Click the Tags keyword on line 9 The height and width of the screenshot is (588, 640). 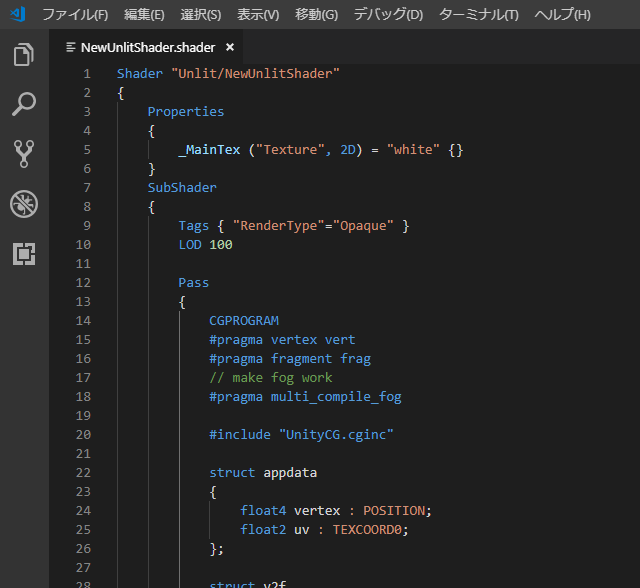(193, 226)
